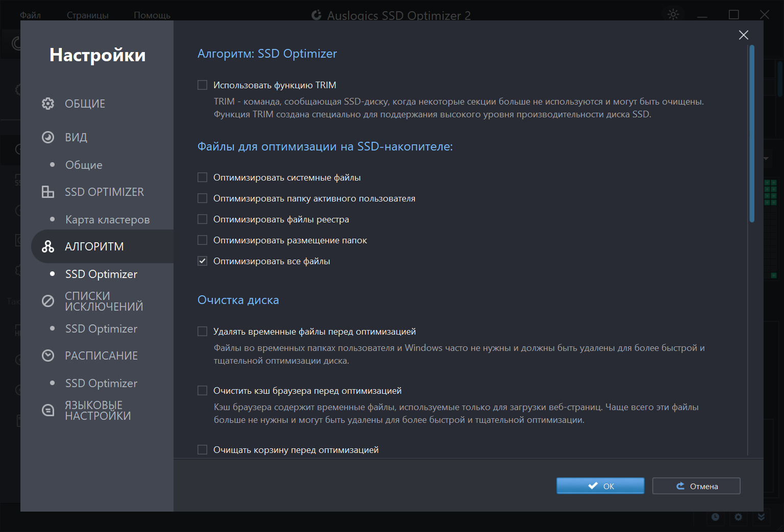Confirm settings with the OK button
The height and width of the screenshot is (532, 784).
(600, 486)
